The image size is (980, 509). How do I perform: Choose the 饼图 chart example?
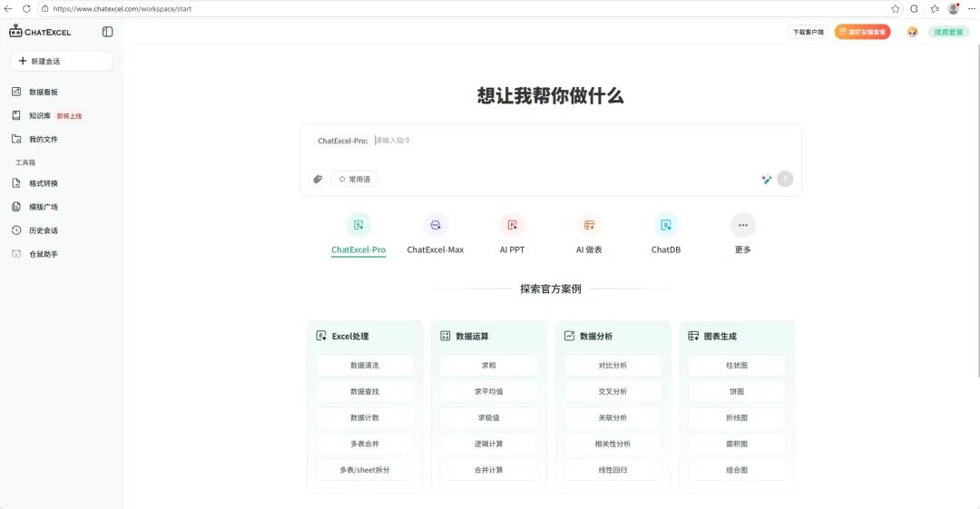[737, 391]
